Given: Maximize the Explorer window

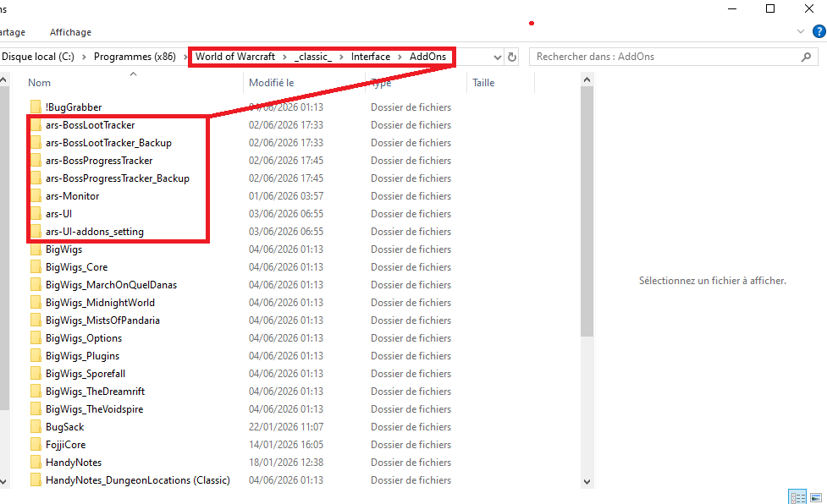Looking at the screenshot, I should click(x=770, y=8).
